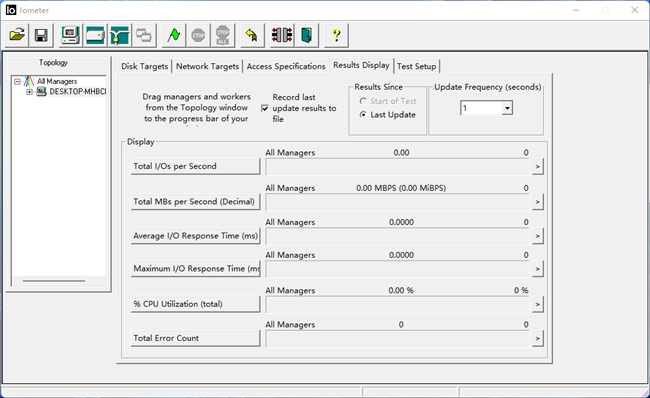
Task: Toggle Record last update results checkbox
Action: tap(265, 108)
